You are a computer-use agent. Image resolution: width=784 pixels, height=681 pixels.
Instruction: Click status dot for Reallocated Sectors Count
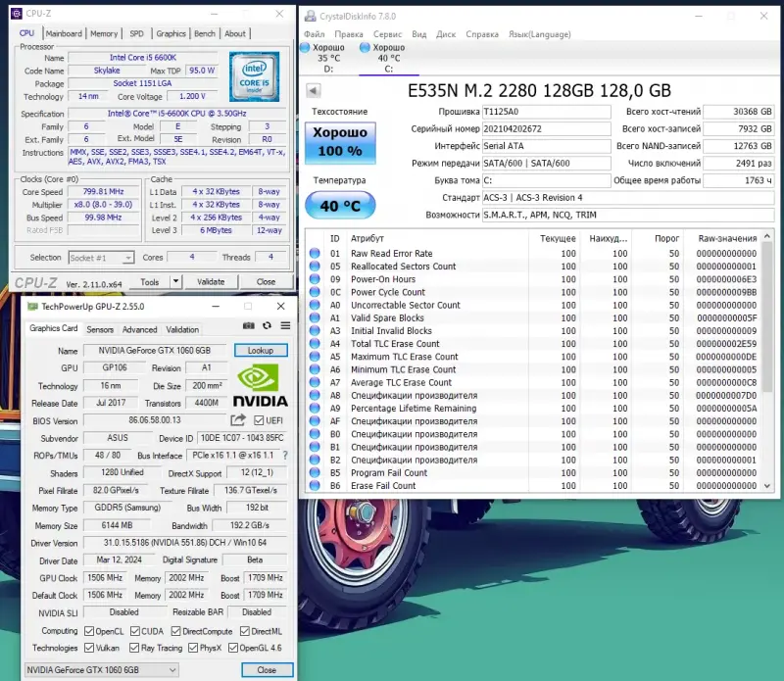click(x=315, y=266)
